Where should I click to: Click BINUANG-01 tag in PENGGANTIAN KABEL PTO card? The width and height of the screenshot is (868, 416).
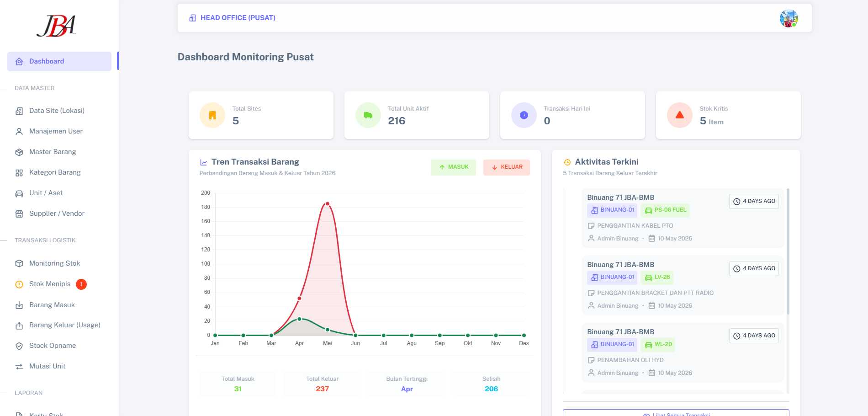pyautogui.click(x=612, y=210)
